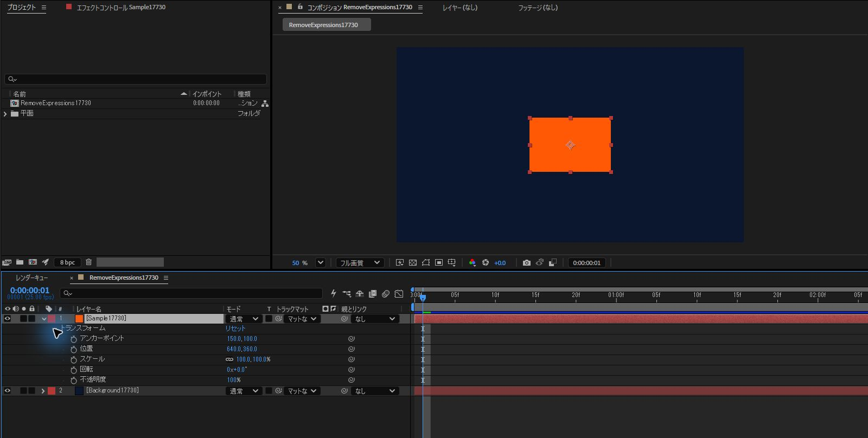Open the フル画質 resolution dropdown
The image size is (868, 438).
[x=360, y=262]
